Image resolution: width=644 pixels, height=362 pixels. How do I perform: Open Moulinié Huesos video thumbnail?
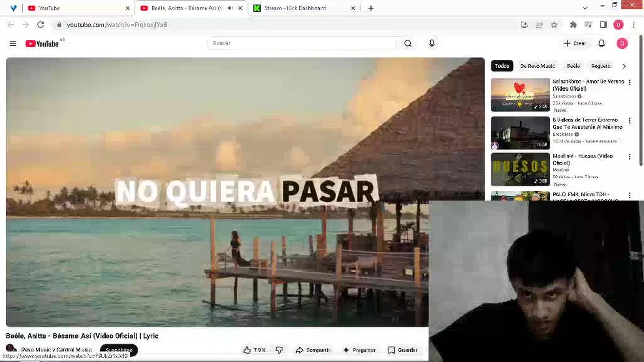pos(520,169)
